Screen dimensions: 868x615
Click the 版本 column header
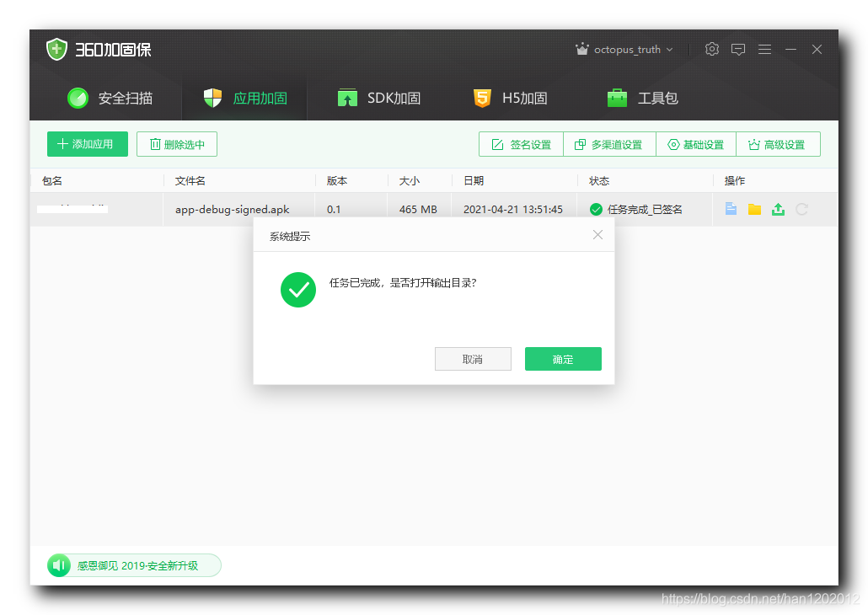tap(336, 180)
